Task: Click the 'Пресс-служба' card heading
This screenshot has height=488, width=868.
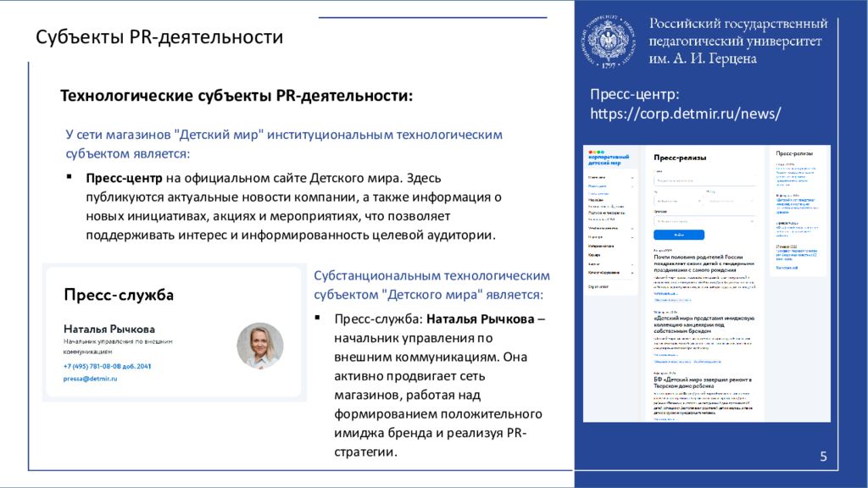Action: click(119, 294)
